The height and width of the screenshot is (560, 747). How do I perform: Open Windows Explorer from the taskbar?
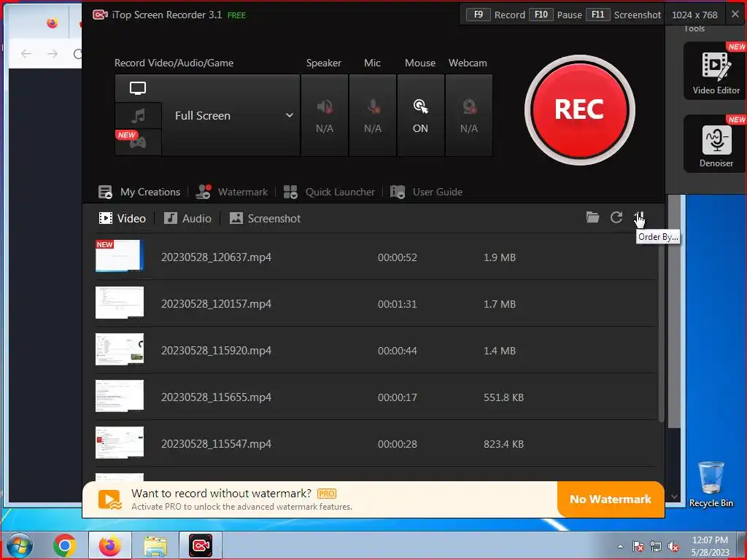coord(155,545)
